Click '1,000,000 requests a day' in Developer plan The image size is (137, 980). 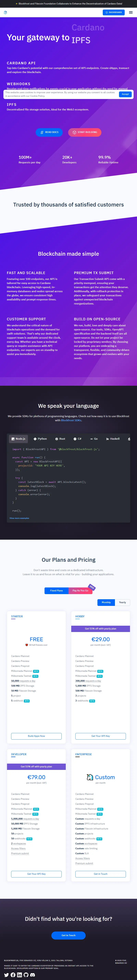click(25, 819)
